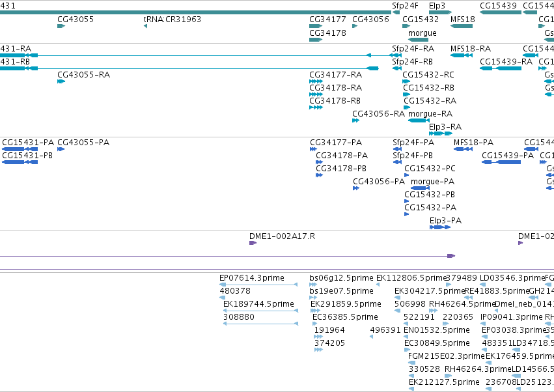Click protein CG15432-PC
Viewport: 554px width, 392px height.
(430, 169)
